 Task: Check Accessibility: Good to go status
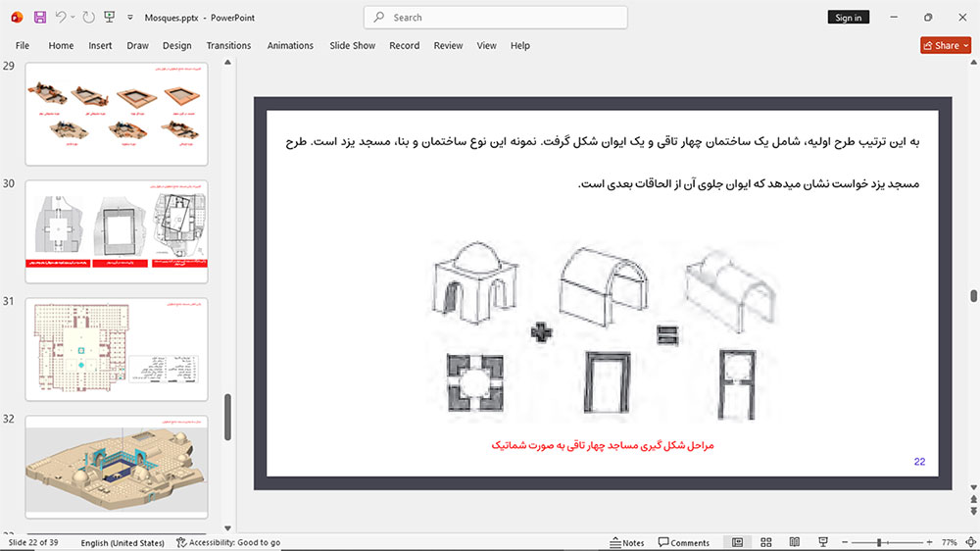tap(228, 542)
